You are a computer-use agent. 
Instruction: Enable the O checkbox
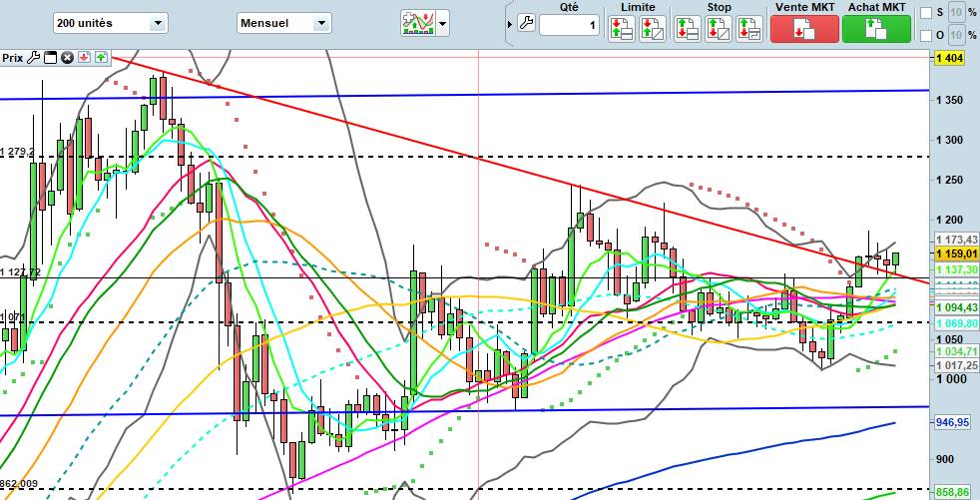926,36
